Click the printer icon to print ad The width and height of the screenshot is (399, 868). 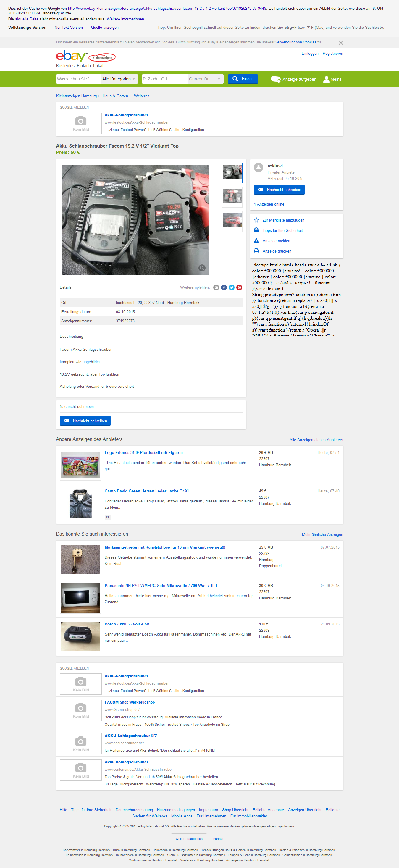point(256,251)
